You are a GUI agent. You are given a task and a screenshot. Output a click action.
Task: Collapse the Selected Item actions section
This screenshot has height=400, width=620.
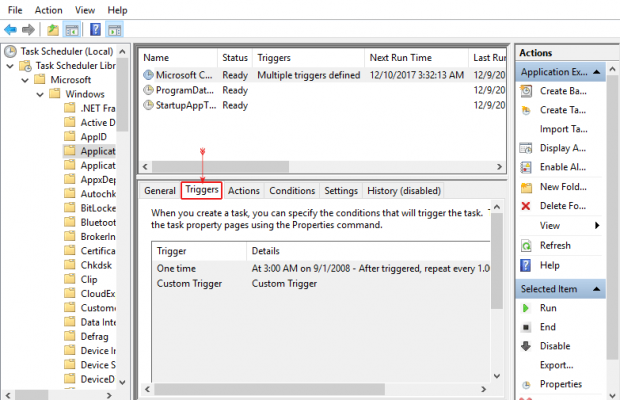597,289
